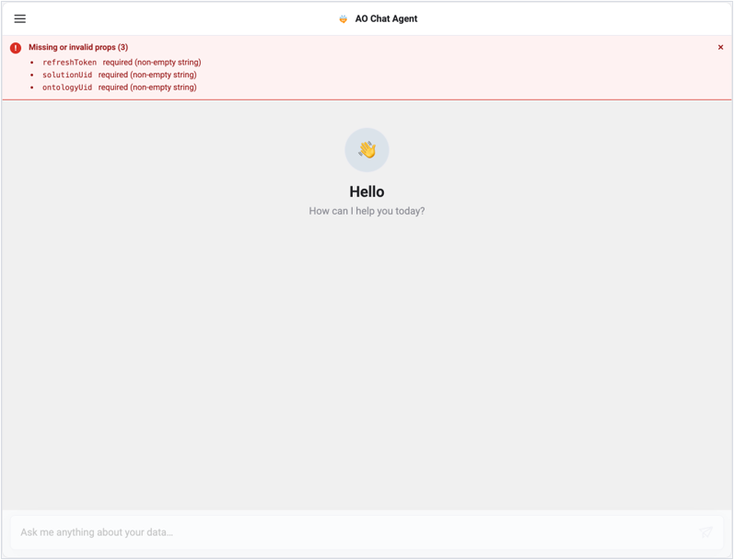Viewport: 734px width, 560px height.
Task: Focus the 'Ask me anything' input field
Action: click(x=355, y=532)
